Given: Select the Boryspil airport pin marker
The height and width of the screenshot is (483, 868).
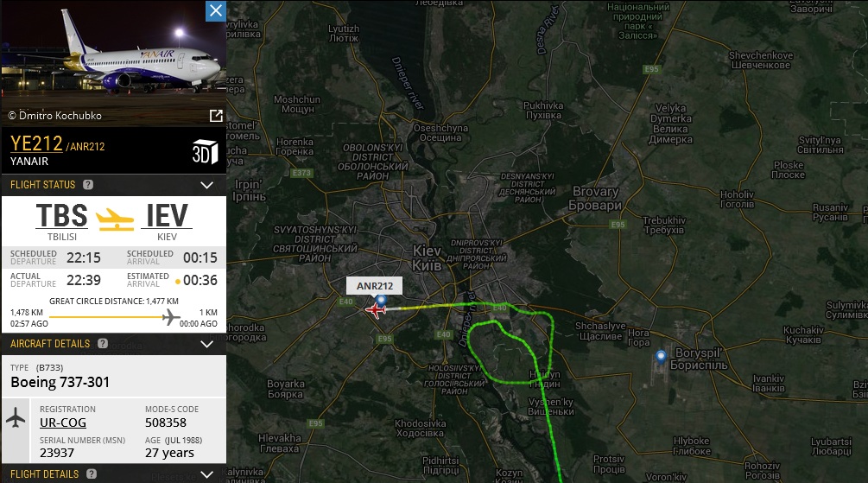Looking at the screenshot, I should coord(661,356).
